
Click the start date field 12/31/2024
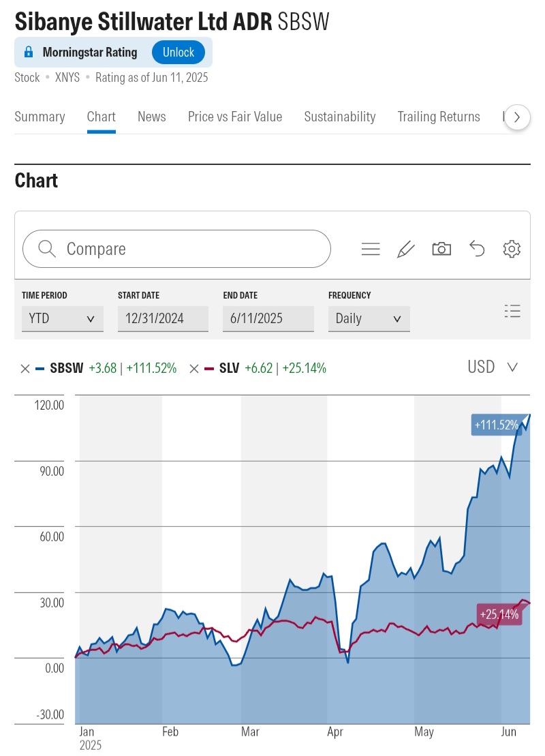point(163,319)
